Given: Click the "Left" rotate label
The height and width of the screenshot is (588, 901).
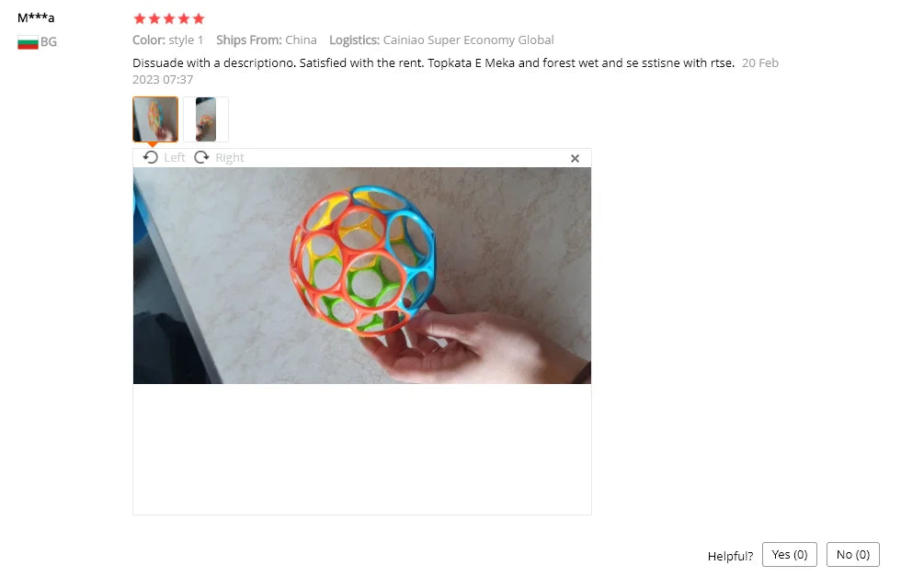Looking at the screenshot, I should 175,157.
